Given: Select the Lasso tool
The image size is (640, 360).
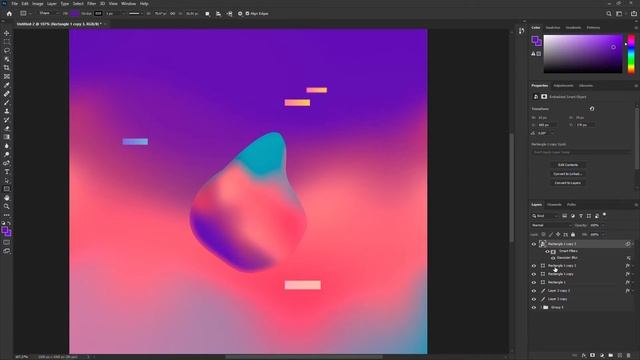Looking at the screenshot, I should click(x=7, y=50).
